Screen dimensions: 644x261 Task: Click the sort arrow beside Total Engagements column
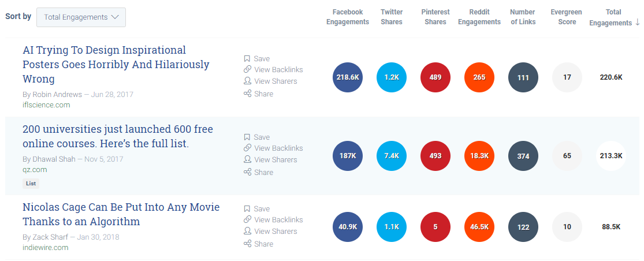(x=637, y=23)
